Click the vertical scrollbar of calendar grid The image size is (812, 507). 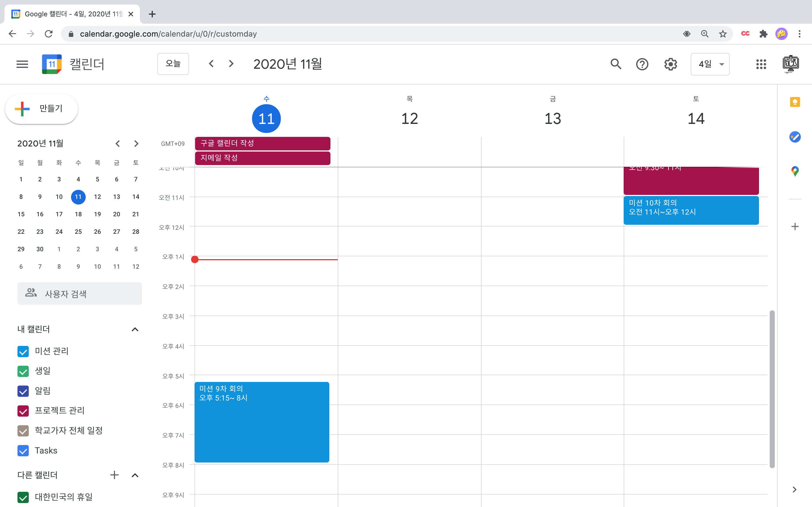pyautogui.click(x=772, y=389)
